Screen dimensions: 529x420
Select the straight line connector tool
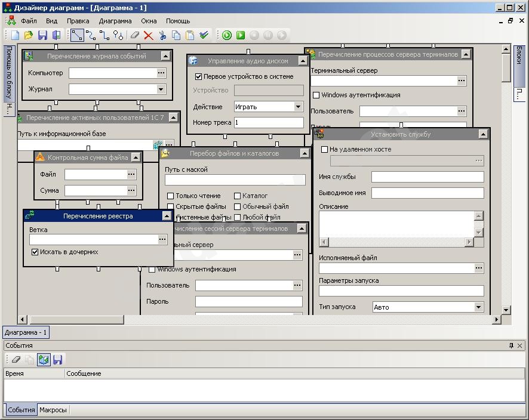pos(77,36)
